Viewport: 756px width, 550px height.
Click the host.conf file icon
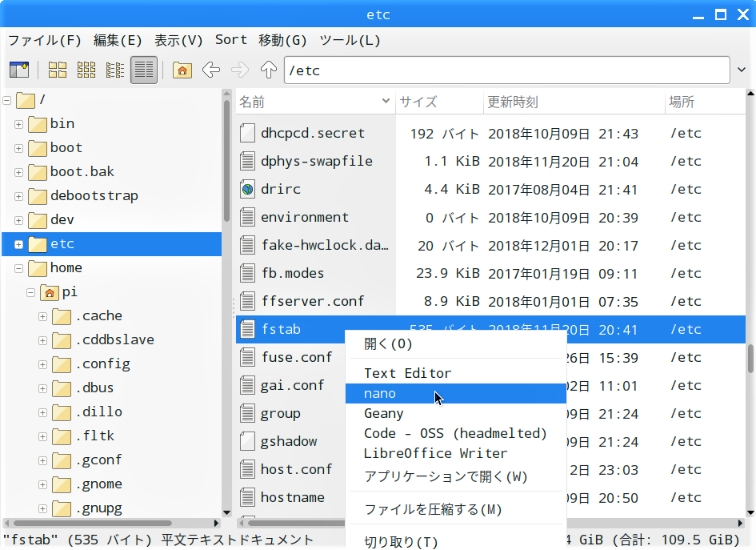[247, 469]
